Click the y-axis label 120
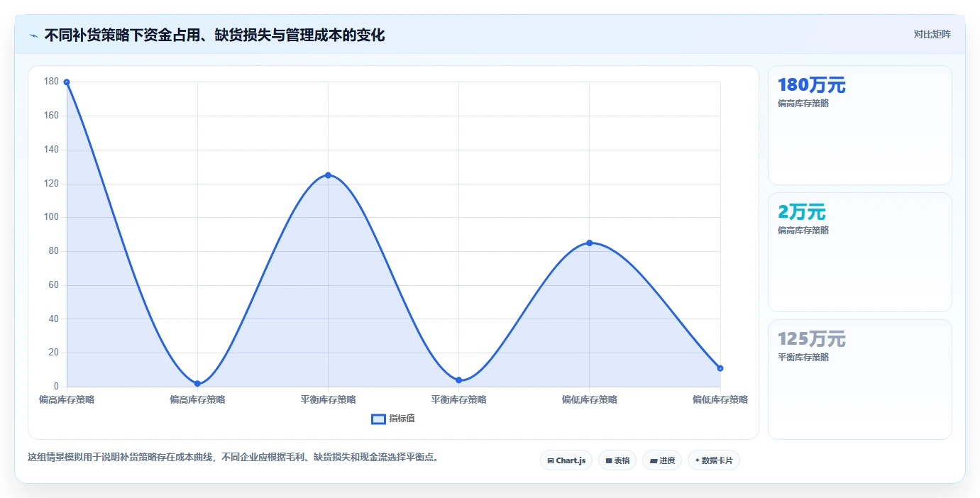The height and width of the screenshot is (498, 980). pyautogui.click(x=51, y=184)
